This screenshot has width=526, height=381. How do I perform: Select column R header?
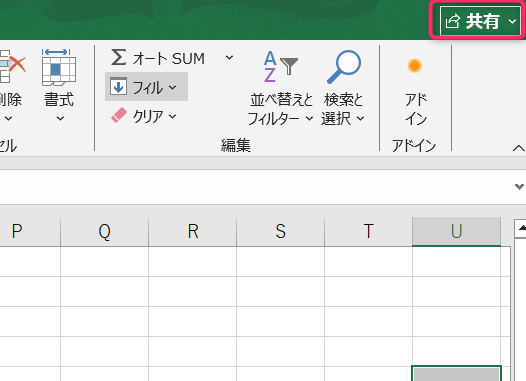coord(193,231)
